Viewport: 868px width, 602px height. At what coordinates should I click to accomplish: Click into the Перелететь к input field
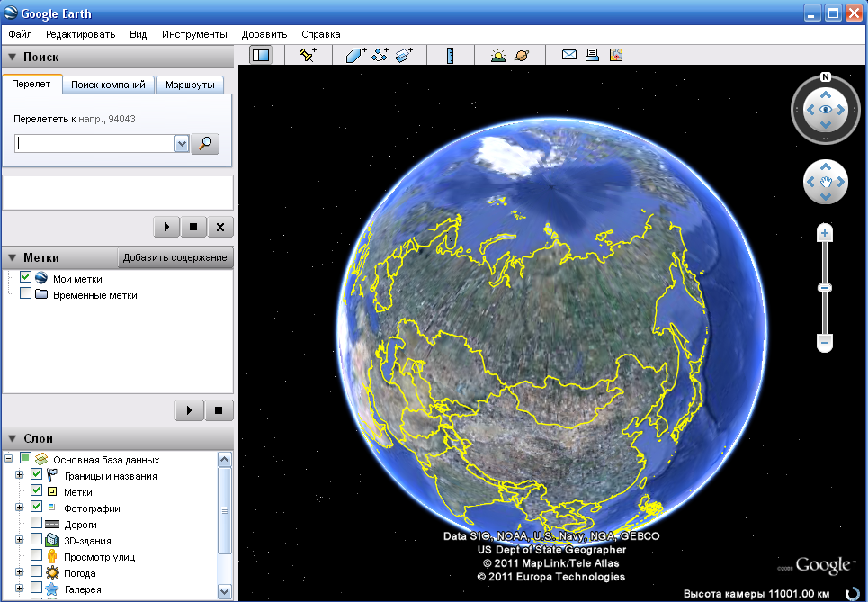(94, 144)
